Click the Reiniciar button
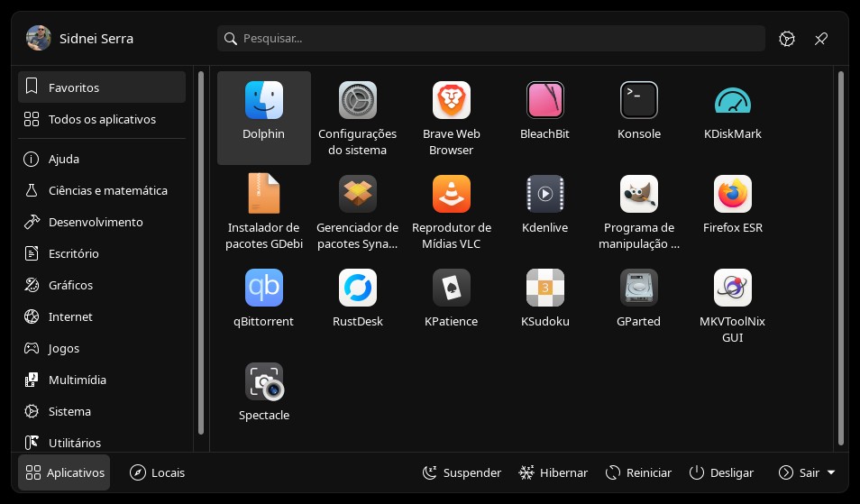The width and height of the screenshot is (860, 504). click(638, 472)
